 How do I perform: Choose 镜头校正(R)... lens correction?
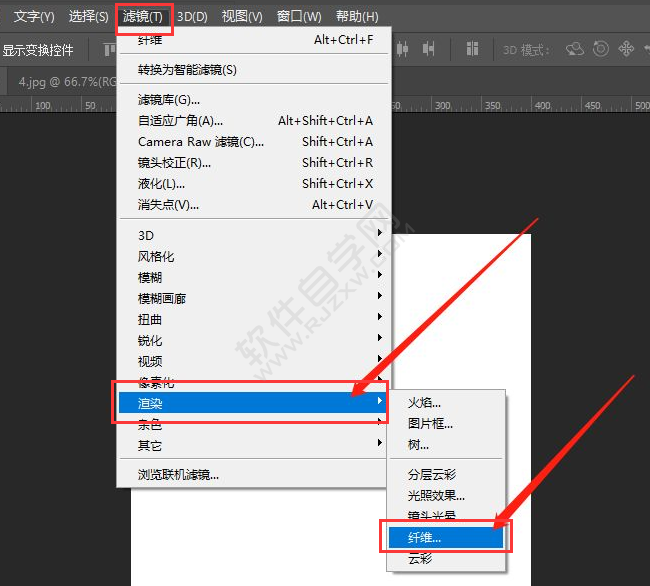(x=254, y=163)
